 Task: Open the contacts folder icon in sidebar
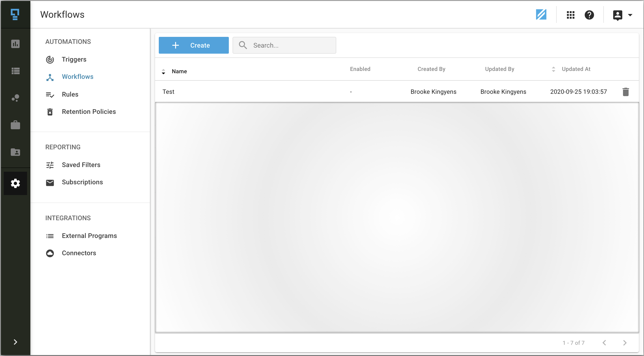point(15,152)
